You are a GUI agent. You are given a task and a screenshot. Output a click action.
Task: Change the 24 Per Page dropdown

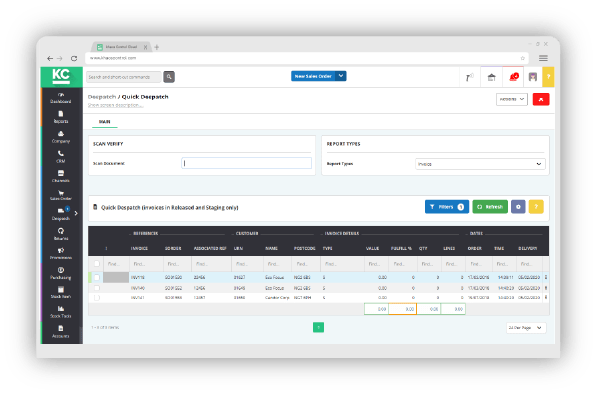coord(526,328)
